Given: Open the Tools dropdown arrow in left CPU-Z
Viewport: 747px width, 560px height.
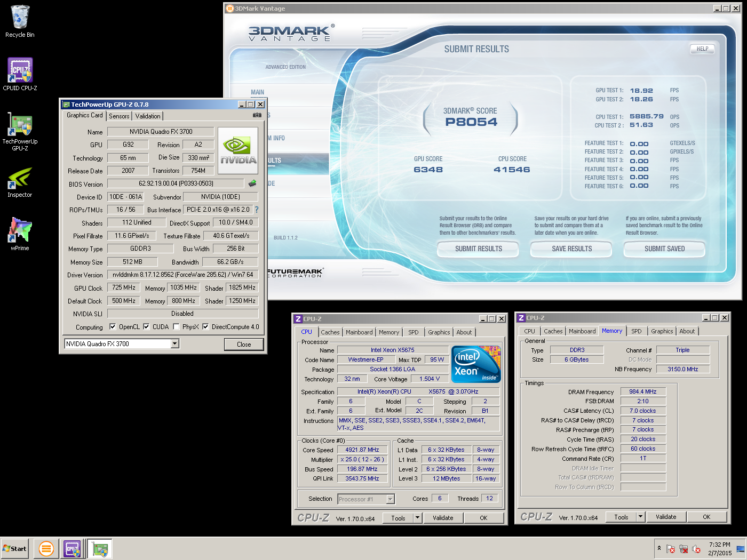Looking at the screenshot, I should pyautogui.click(x=418, y=518).
